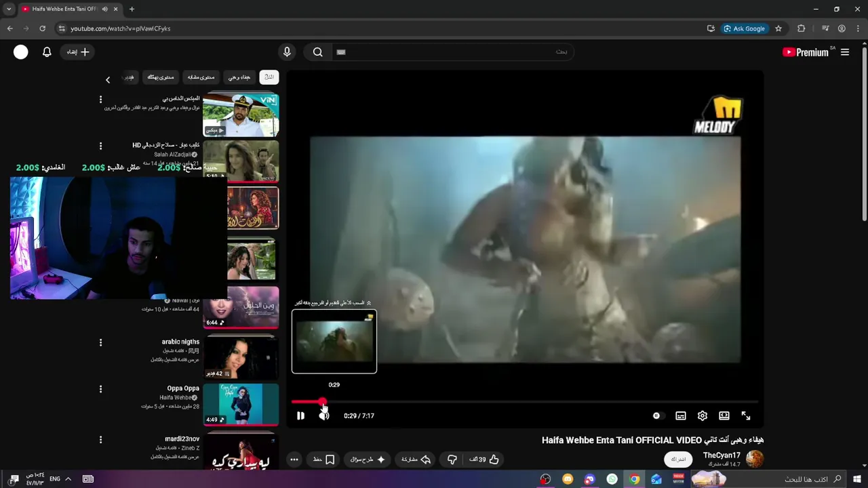Open the Windows Start menu
The image size is (868, 488).
[x=857, y=479]
